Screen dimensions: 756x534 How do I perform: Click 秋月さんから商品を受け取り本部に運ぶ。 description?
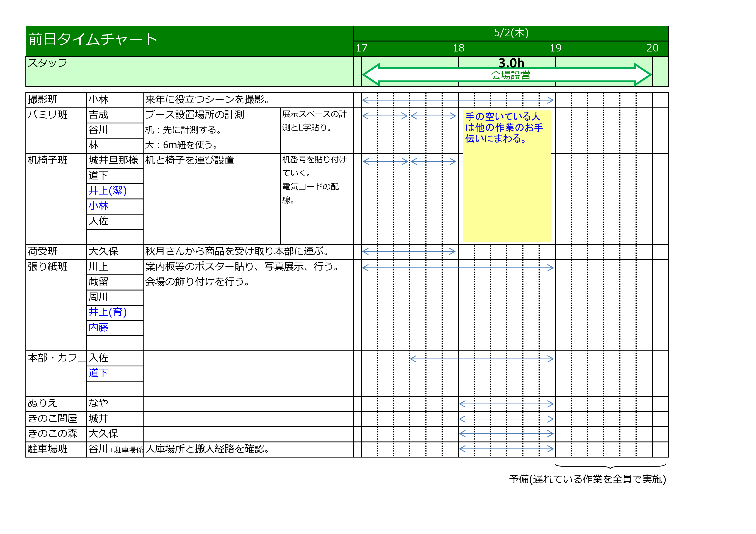tap(237, 251)
